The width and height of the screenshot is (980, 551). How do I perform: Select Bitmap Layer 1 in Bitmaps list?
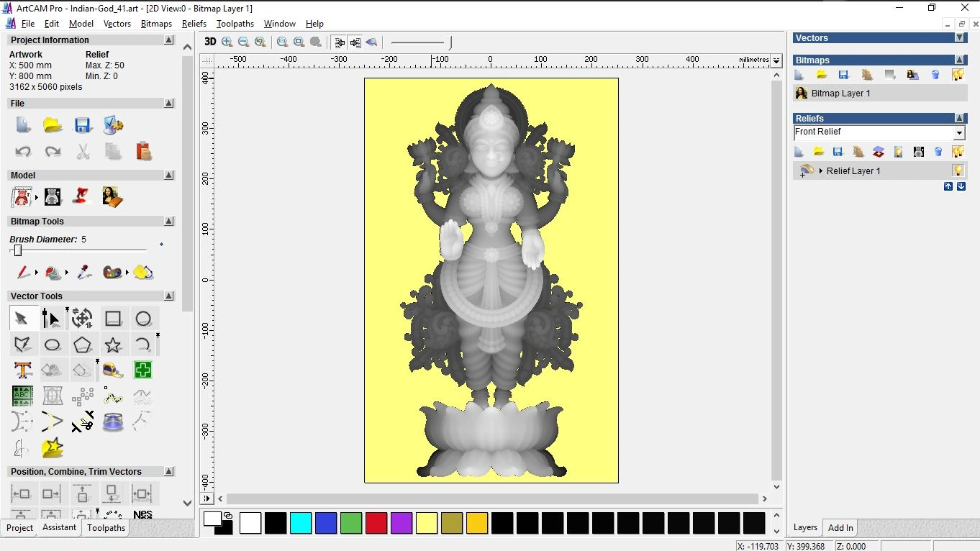point(840,94)
